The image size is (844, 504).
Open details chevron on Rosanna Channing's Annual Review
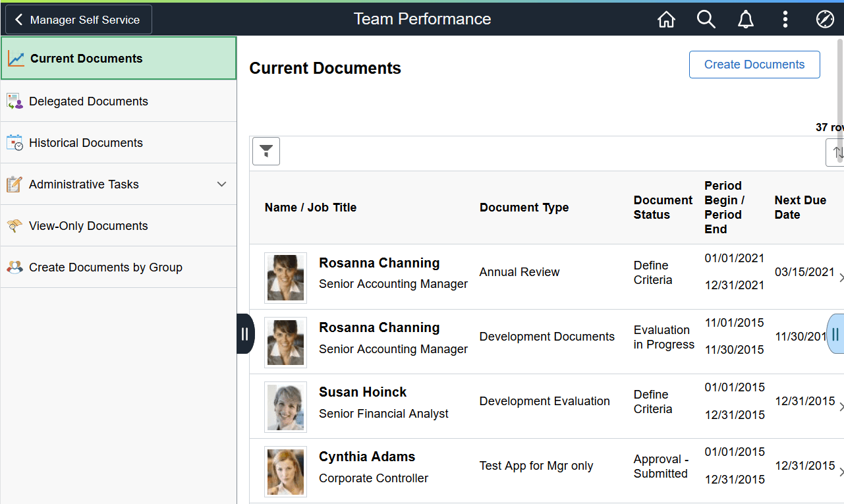pyautogui.click(x=841, y=277)
